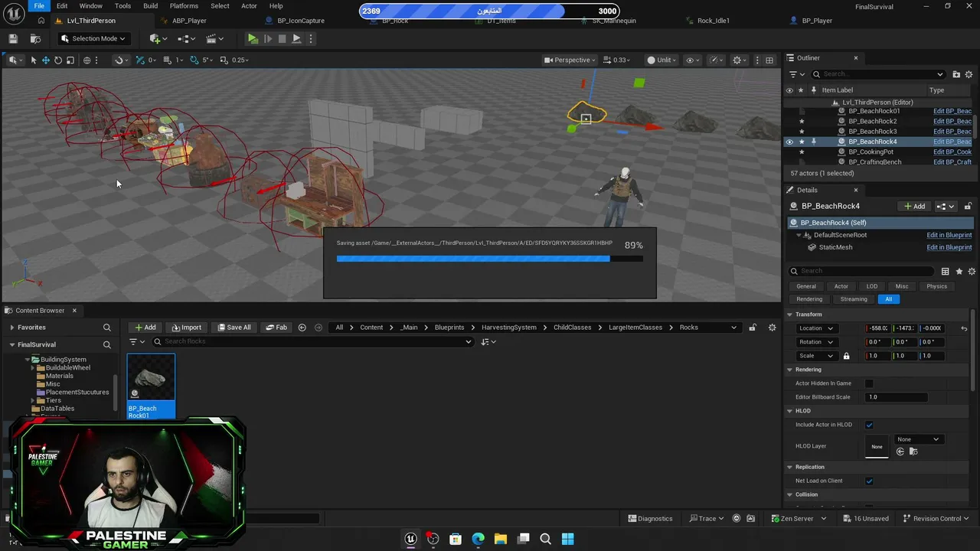This screenshot has height=551, width=980.
Task: Click Add button in Content Browser
Action: pos(145,328)
